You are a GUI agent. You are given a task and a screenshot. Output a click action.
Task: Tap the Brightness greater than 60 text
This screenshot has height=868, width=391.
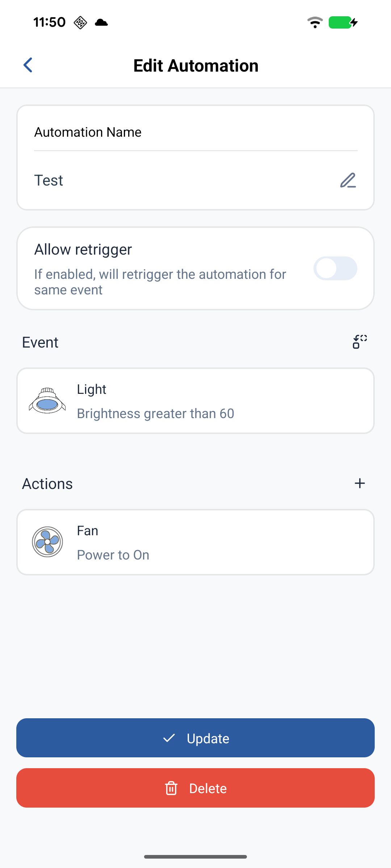click(x=156, y=413)
